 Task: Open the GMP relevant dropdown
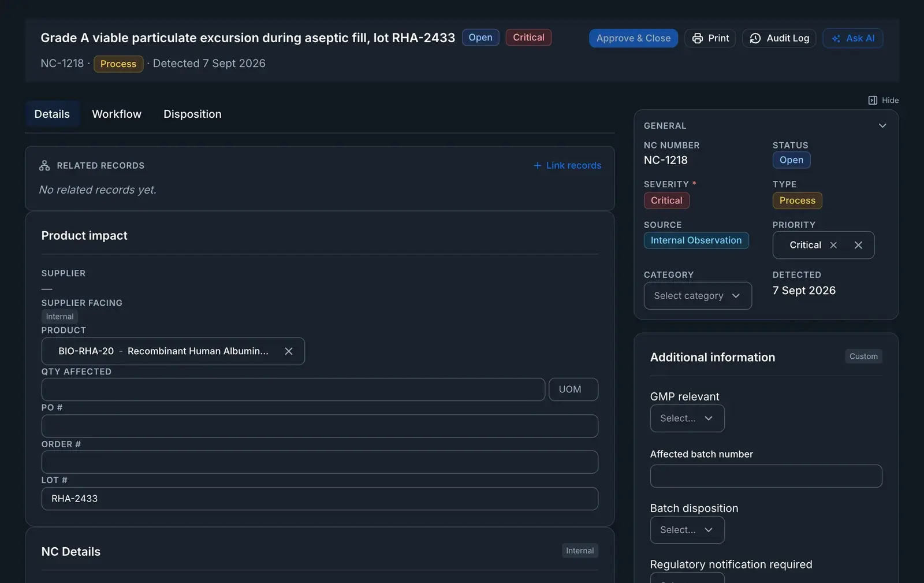click(687, 418)
